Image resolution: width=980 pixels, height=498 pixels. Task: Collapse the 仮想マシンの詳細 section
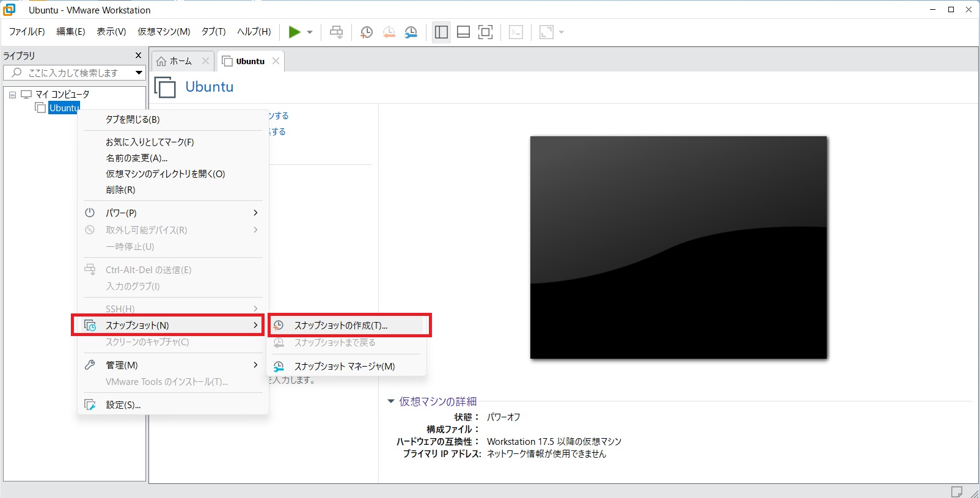click(x=391, y=401)
